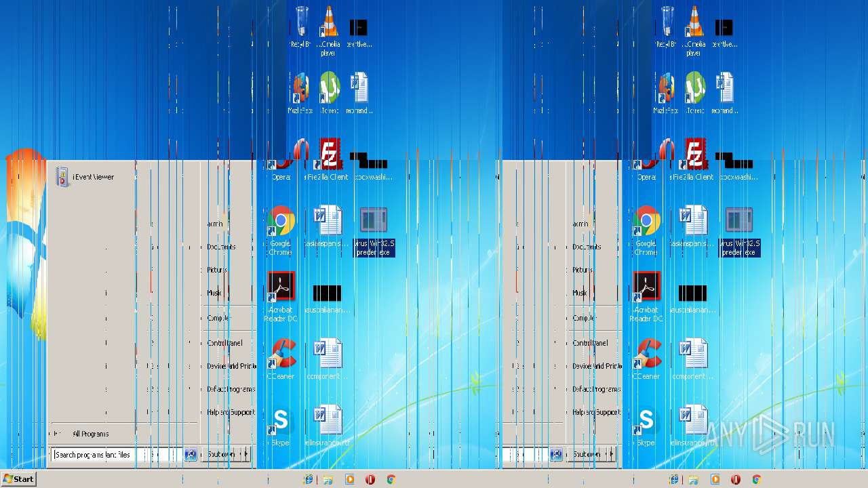This screenshot has height=488, width=868.
Task: Click the Start button on the taskbar
Action: [18, 479]
